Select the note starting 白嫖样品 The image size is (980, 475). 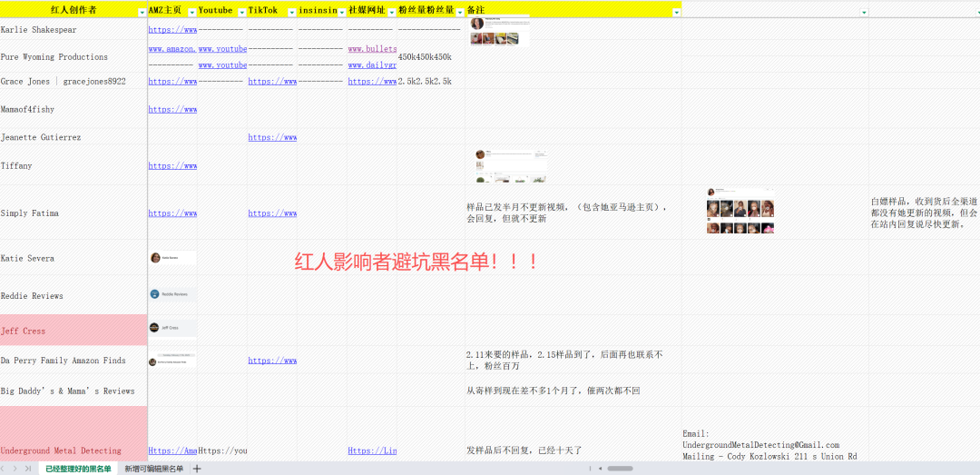925,213
